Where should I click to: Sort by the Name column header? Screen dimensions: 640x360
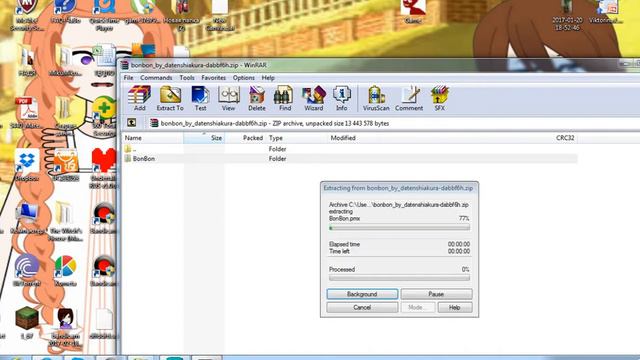coord(153,138)
